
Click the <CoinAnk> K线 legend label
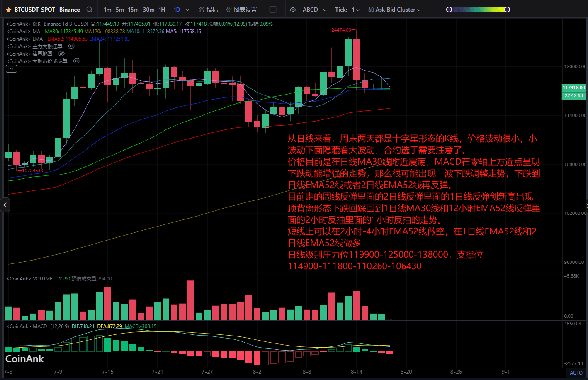[23, 24]
